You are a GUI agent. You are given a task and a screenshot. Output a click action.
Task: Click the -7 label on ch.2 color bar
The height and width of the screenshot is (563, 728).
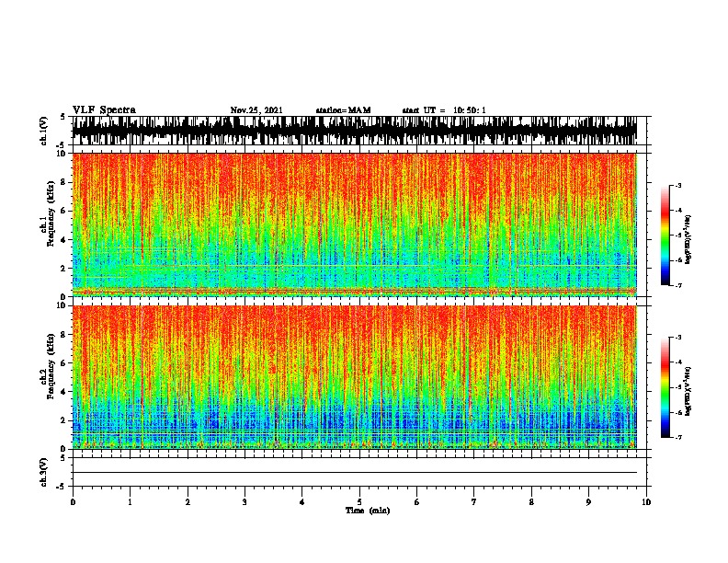point(678,437)
